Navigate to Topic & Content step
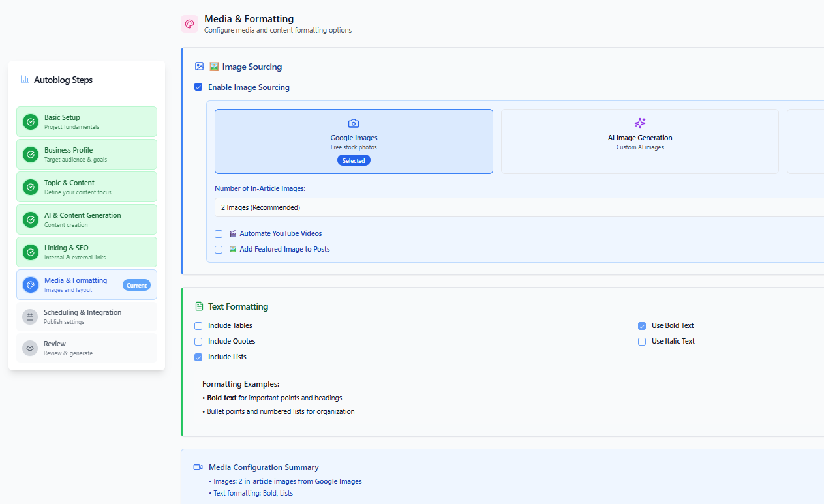The height and width of the screenshot is (504, 824). tap(87, 187)
